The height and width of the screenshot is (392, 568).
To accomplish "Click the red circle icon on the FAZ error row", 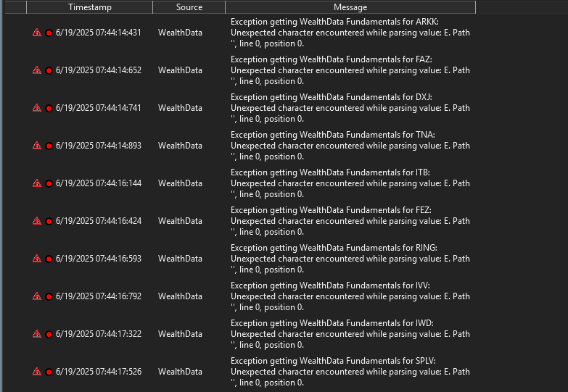I will [x=49, y=71].
